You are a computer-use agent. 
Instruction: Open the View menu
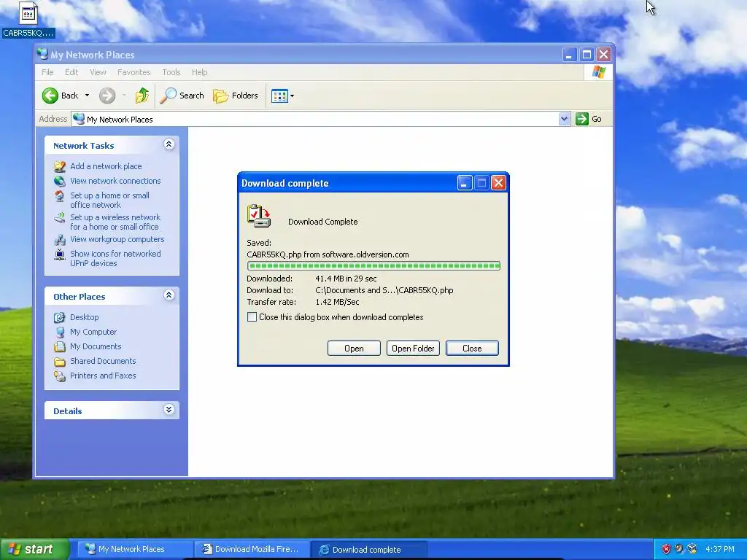(x=98, y=72)
